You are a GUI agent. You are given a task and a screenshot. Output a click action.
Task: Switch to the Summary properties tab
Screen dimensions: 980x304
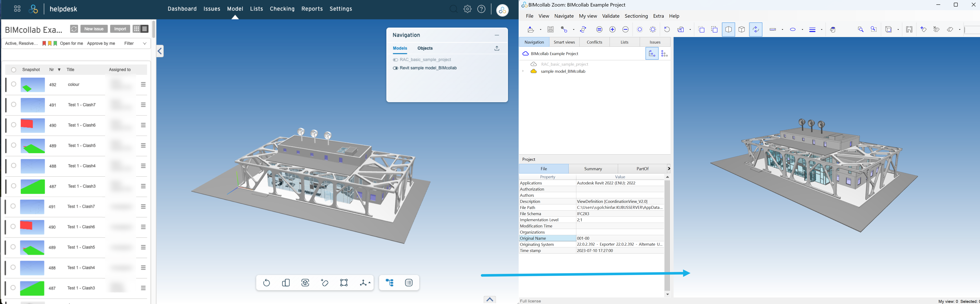point(593,169)
